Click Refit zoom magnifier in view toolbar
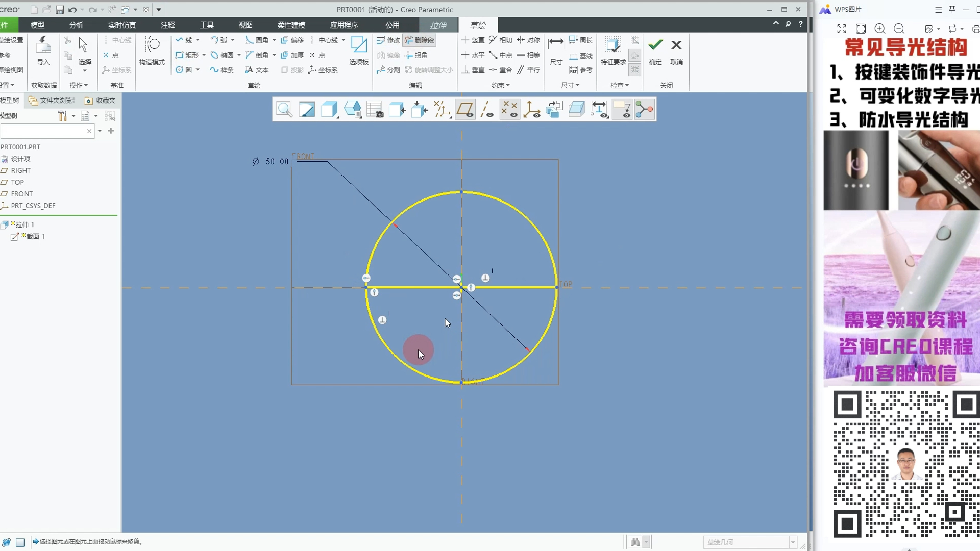 tap(284, 109)
